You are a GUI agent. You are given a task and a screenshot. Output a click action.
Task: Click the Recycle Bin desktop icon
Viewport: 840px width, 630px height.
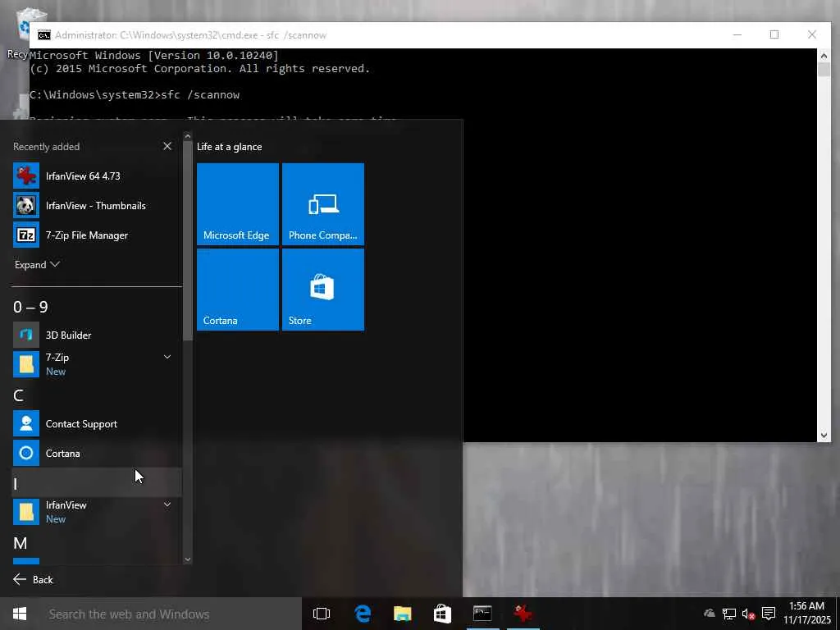[21, 33]
